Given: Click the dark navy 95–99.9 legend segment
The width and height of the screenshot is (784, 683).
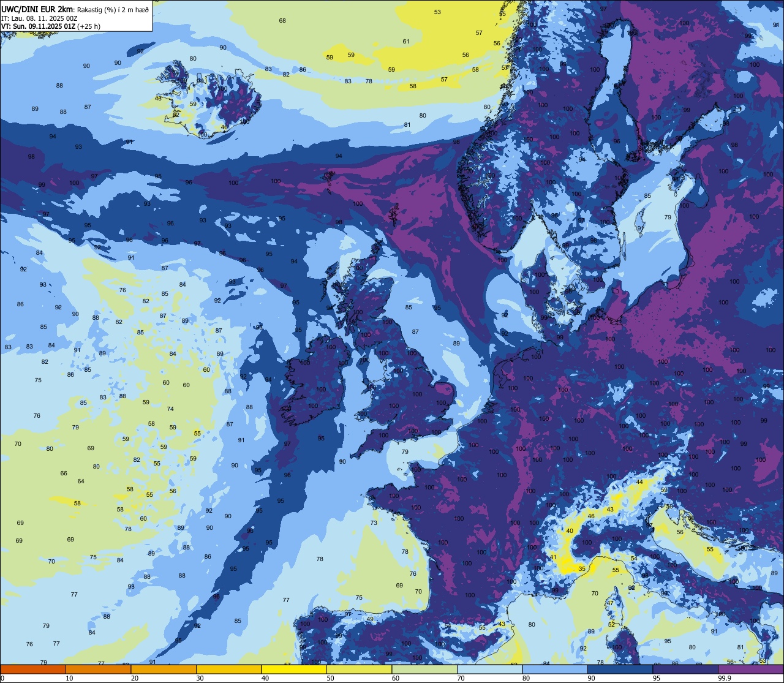Looking at the screenshot, I should tap(685, 669).
